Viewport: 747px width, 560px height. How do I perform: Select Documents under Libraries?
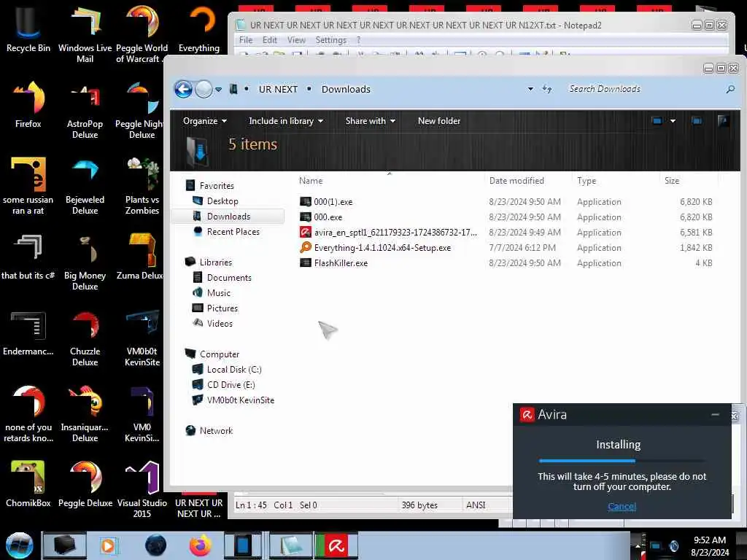coord(228,277)
